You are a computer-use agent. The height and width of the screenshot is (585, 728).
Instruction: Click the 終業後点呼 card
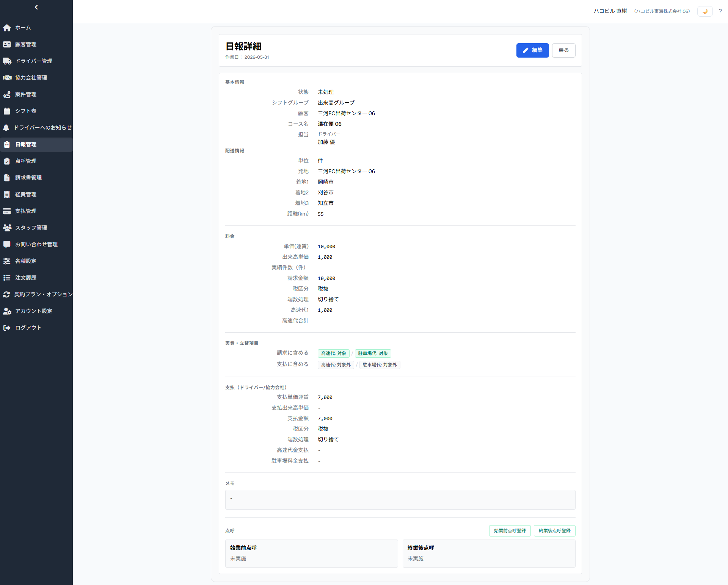[x=489, y=554]
